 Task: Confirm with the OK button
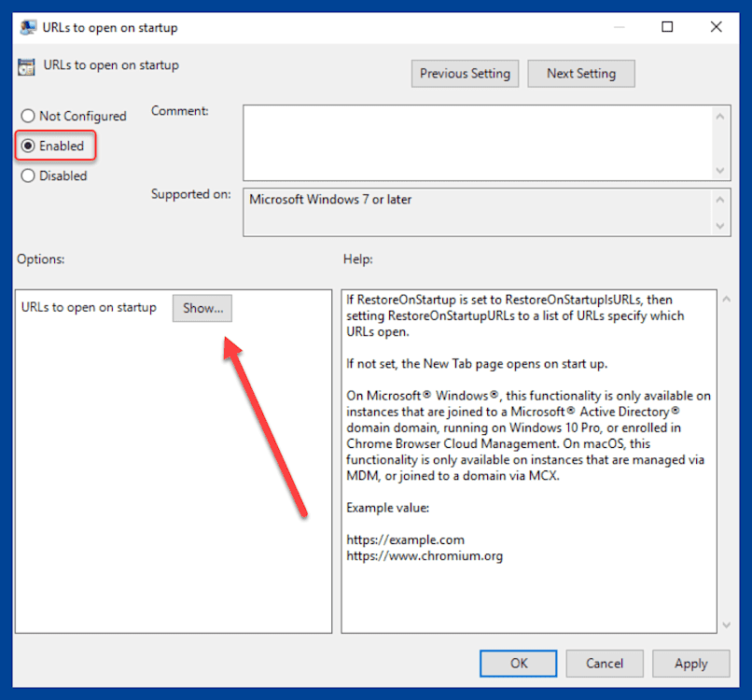coord(519,663)
